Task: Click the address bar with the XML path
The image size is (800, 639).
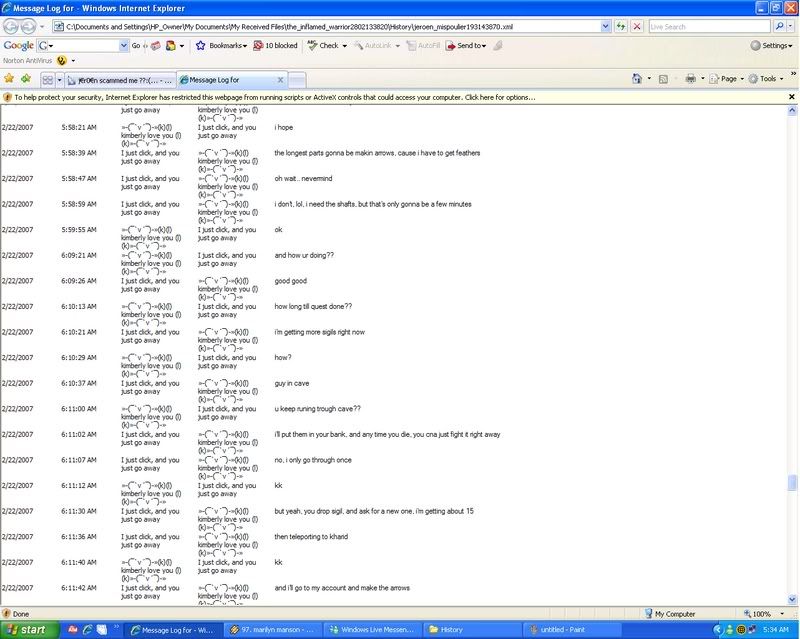Action: [327, 27]
